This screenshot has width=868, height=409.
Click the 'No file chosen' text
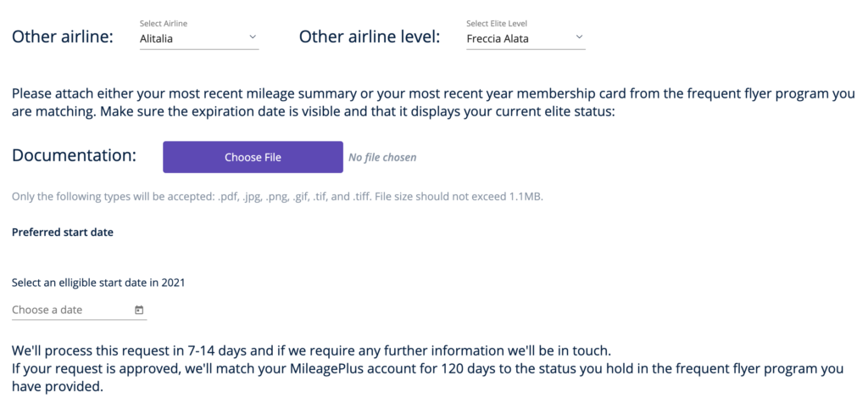point(382,157)
